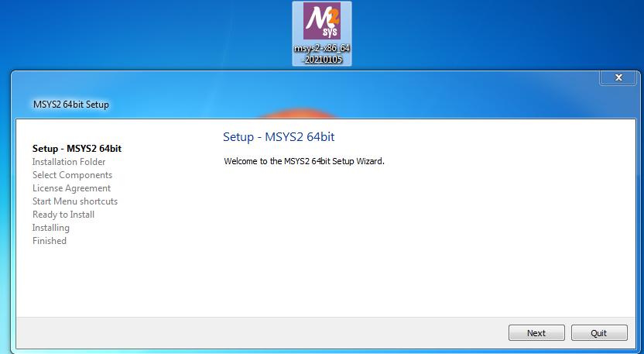This screenshot has height=354, width=644.
Task: Select the 'Setup - MSYS2 64bit' step
Action: pyautogui.click(x=77, y=149)
